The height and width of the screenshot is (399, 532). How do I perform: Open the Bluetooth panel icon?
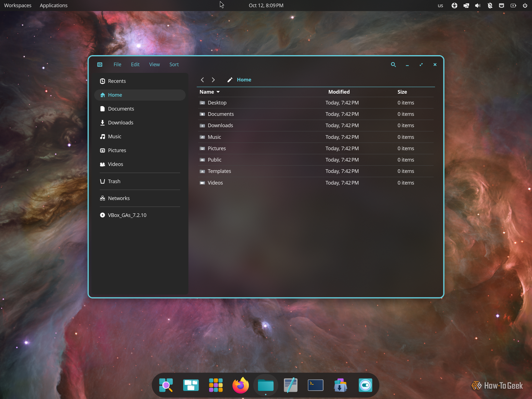(490, 6)
